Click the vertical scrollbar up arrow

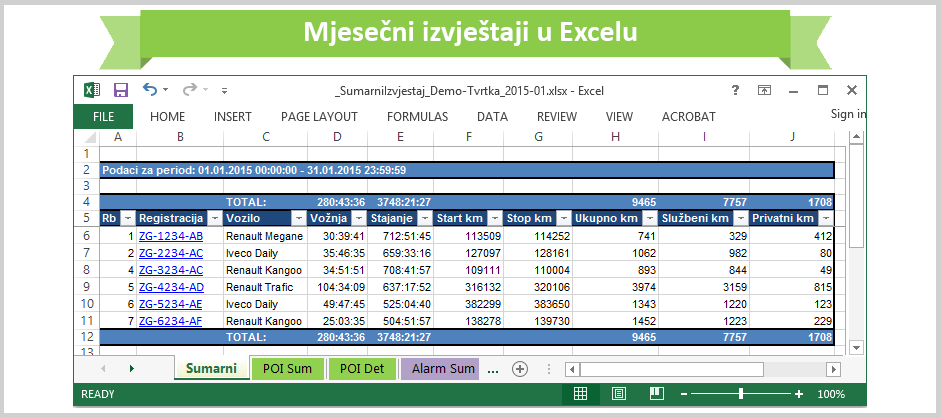pos(856,137)
